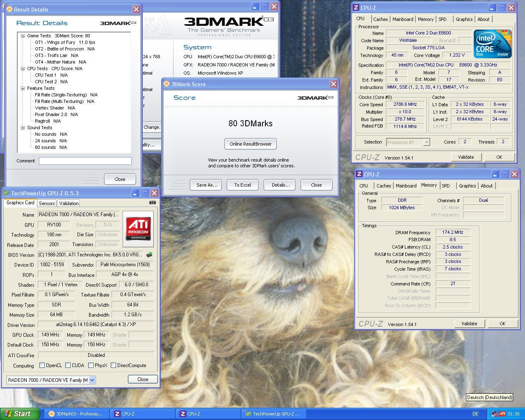Click the DRAM Frequency value 174.2 MHz

click(453, 232)
